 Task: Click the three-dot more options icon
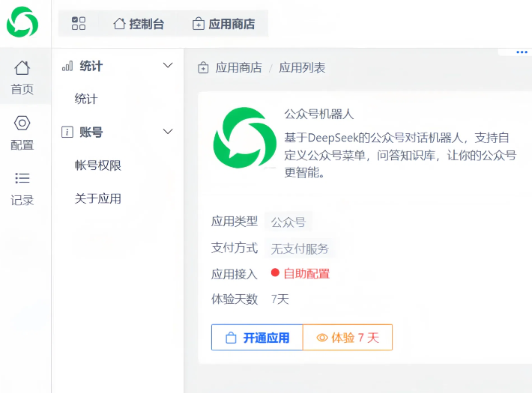(522, 52)
